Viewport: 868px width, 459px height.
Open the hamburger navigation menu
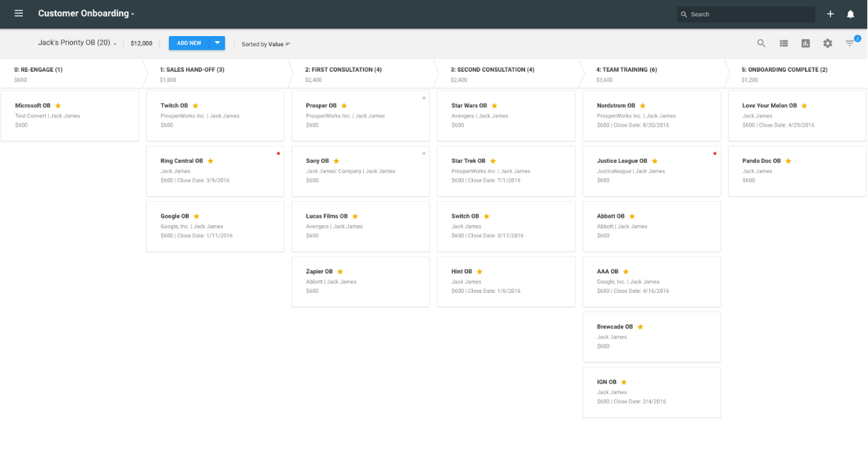19,14
